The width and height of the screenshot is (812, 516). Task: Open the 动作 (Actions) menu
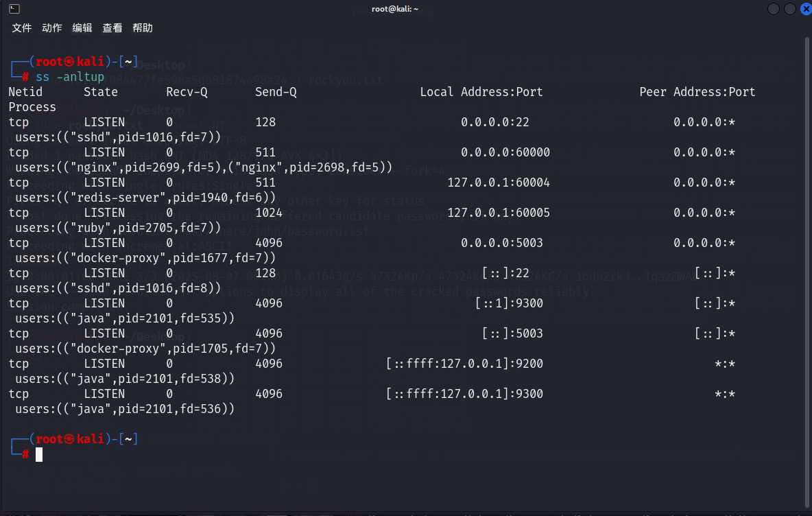(x=52, y=28)
